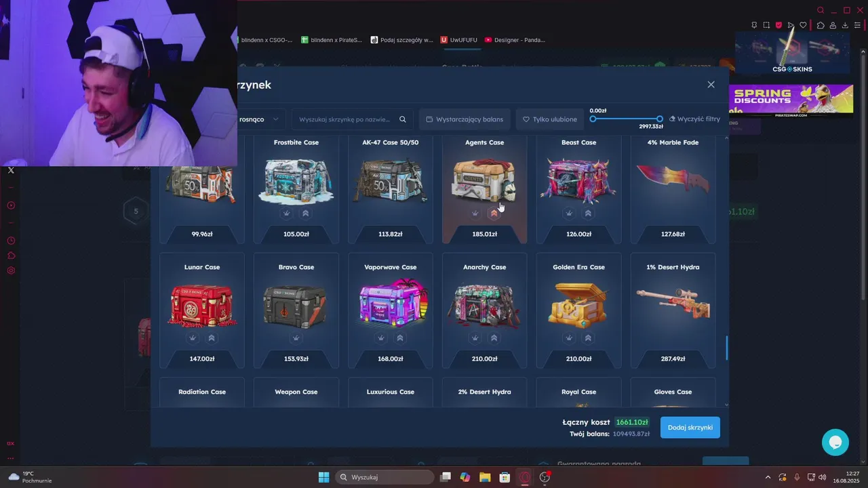
Task: Click the Gloves Case title
Action: click(673, 392)
